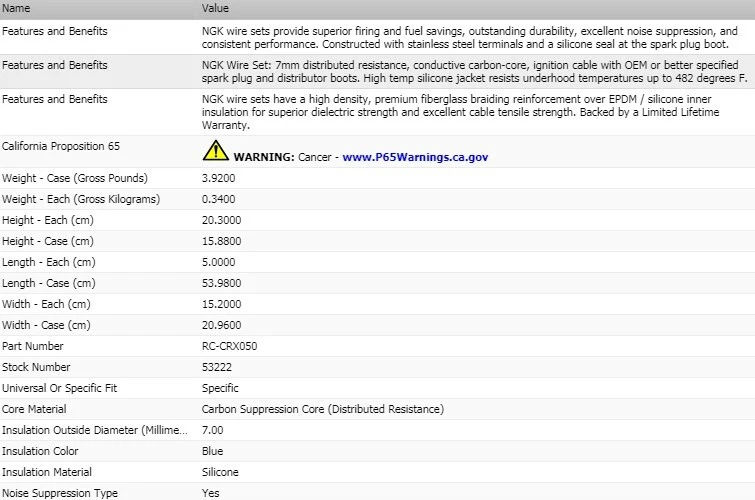Select the Noise Suppression Type value Yes
The height and width of the screenshot is (500, 755).
(210, 493)
